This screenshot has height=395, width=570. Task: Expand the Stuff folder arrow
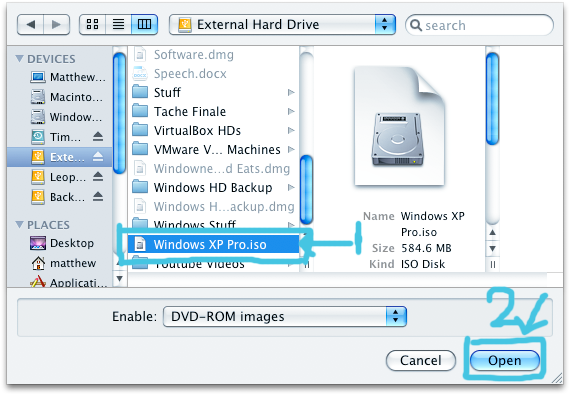click(x=291, y=92)
